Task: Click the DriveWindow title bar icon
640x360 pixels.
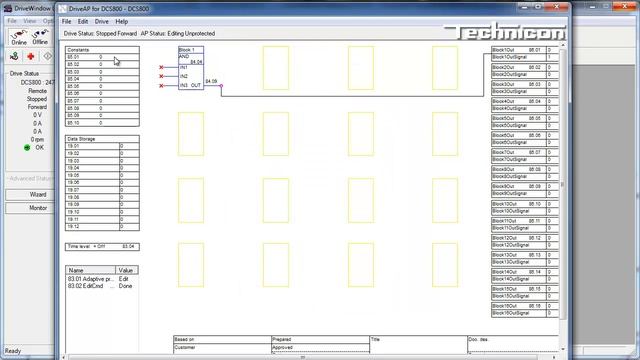Action: tap(8, 8)
